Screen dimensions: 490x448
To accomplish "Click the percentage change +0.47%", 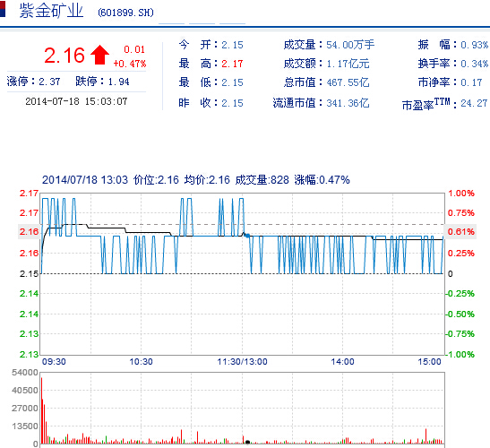I will point(130,64).
